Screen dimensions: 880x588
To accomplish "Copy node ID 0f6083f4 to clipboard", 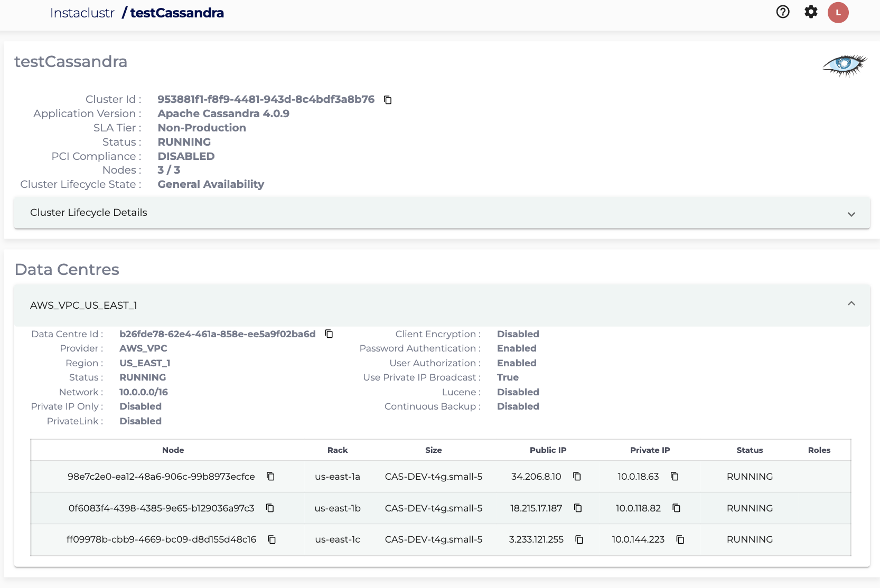I will [270, 508].
